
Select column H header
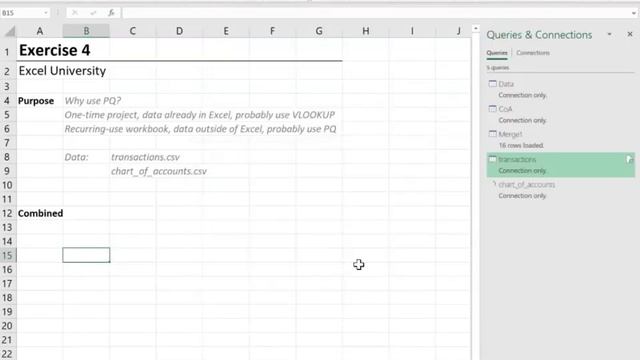[x=366, y=31]
